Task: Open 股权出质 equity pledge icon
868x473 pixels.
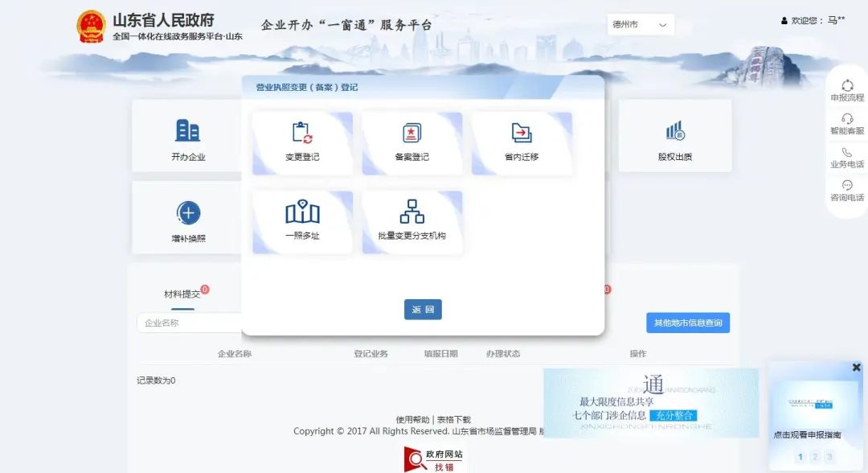Action: pyautogui.click(x=674, y=138)
